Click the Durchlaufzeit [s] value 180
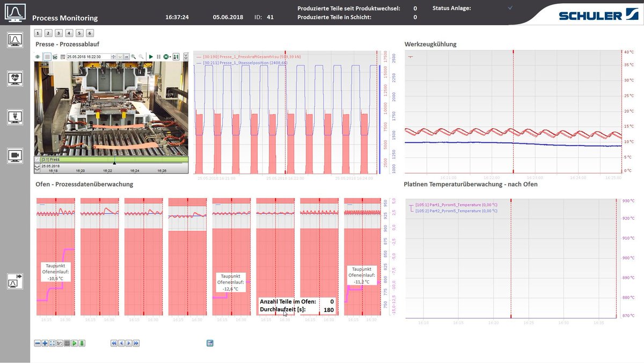This screenshot has height=363, width=644. [328, 310]
